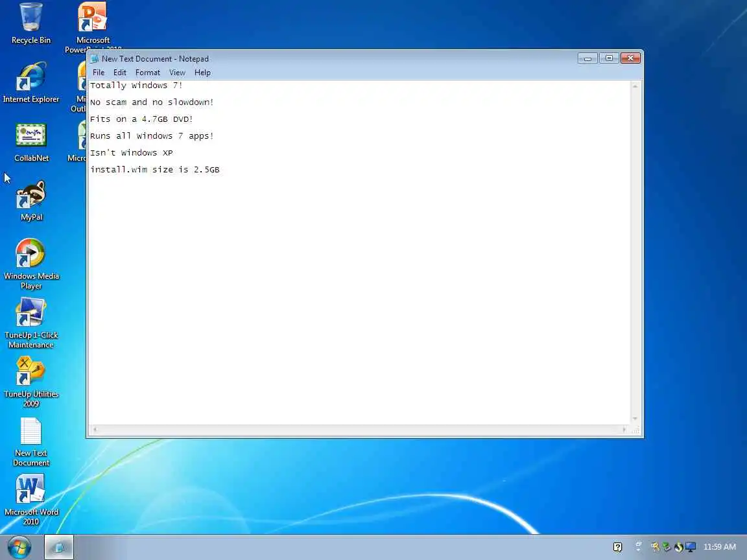
Task: Open the Help menu in Notepad
Action: [202, 73]
